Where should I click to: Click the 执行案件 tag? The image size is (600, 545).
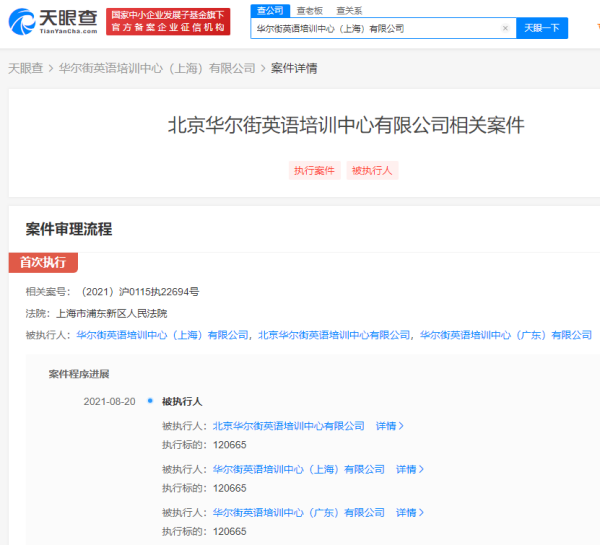[x=315, y=170]
